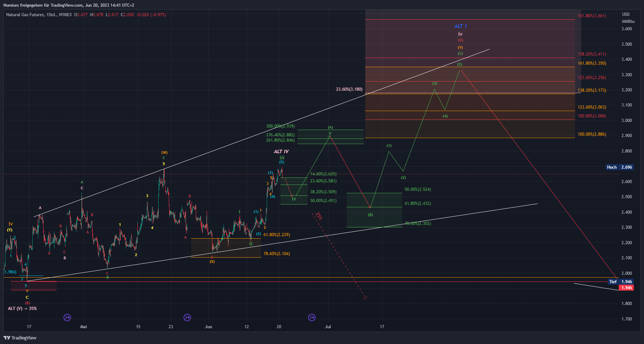644x344 pixels.
Task: Click the 23.60%(2.581) retracement label
Action: pos(323,181)
